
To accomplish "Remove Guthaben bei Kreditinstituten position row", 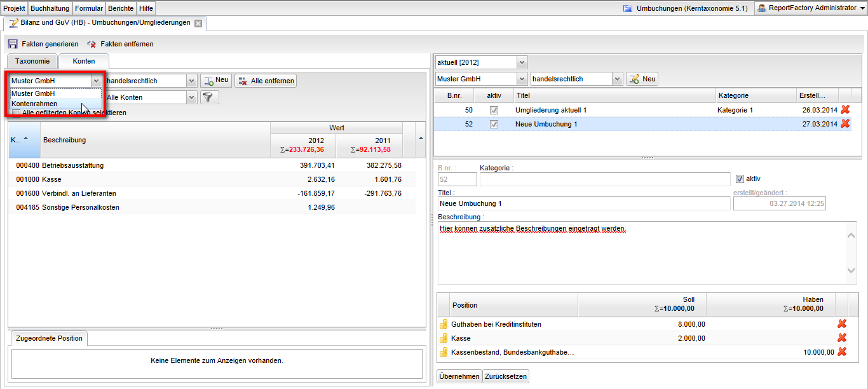I will pyautogui.click(x=842, y=324).
